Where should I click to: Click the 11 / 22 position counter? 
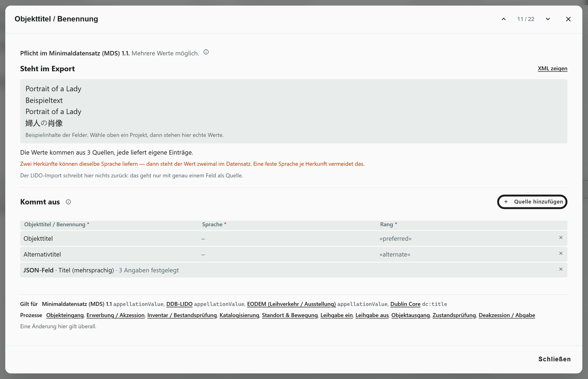pos(526,19)
